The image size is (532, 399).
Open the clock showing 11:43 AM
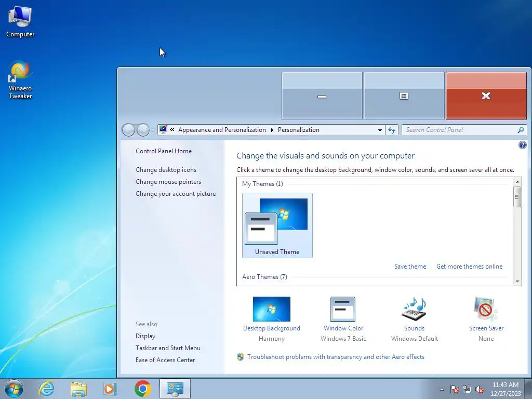[506, 389]
